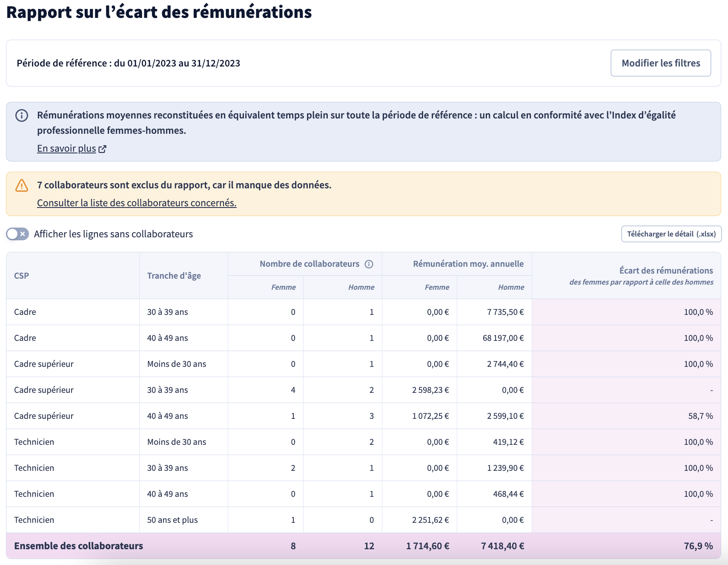The image size is (728, 565).
Task: Click the warning triangle icon in yellow banner
Action: click(x=22, y=185)
